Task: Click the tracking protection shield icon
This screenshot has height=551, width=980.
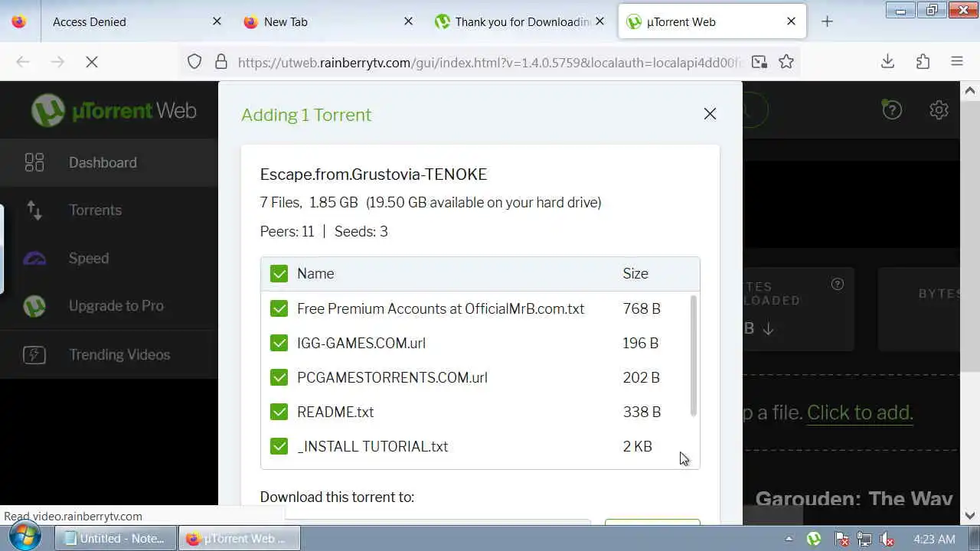Action: click(194, 62)
